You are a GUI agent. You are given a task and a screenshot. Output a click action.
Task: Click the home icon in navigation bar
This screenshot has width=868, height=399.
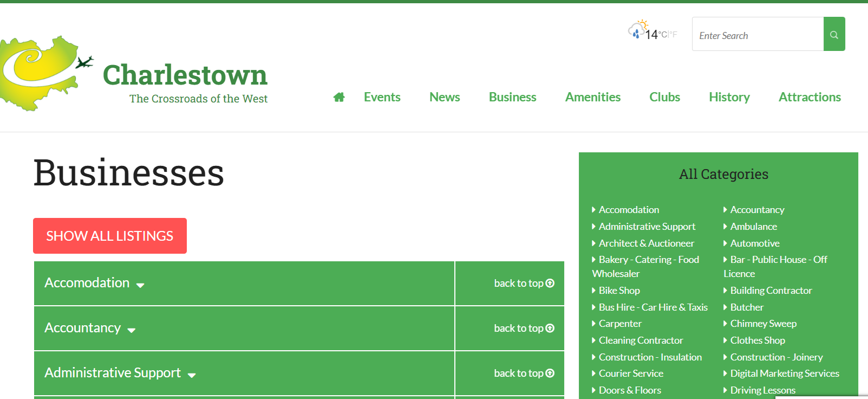pyautogui.click(x=339, y=97)
